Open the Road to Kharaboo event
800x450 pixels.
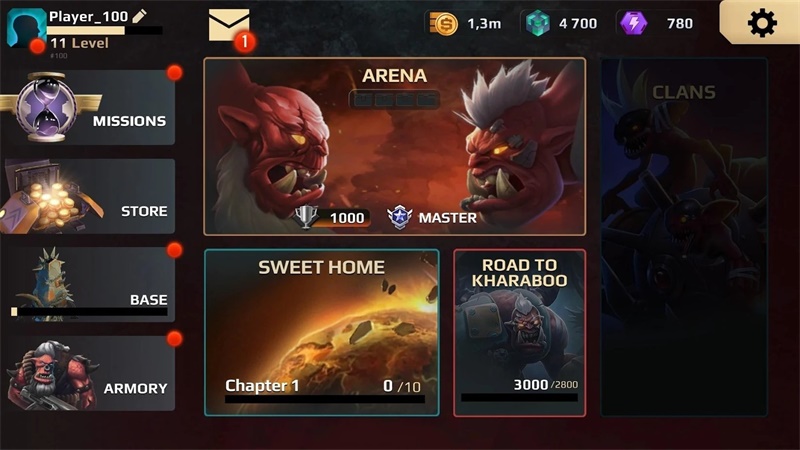(519, 333)
